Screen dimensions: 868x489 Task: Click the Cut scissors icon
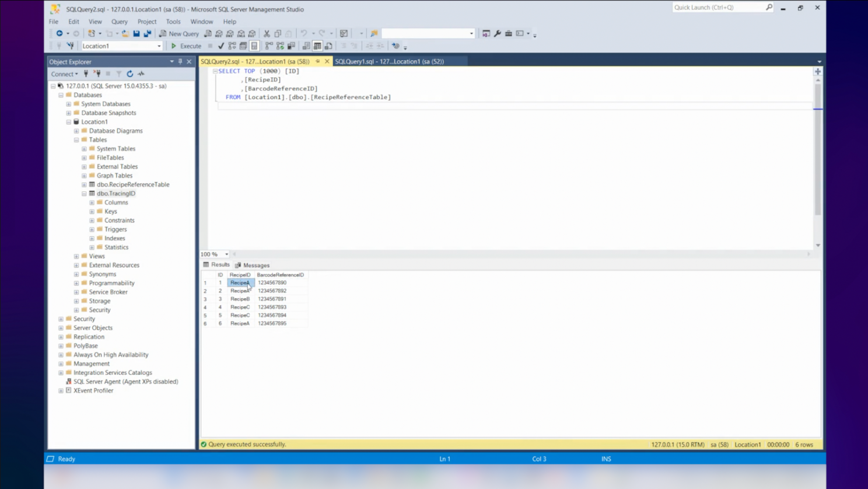click(267, 34)
